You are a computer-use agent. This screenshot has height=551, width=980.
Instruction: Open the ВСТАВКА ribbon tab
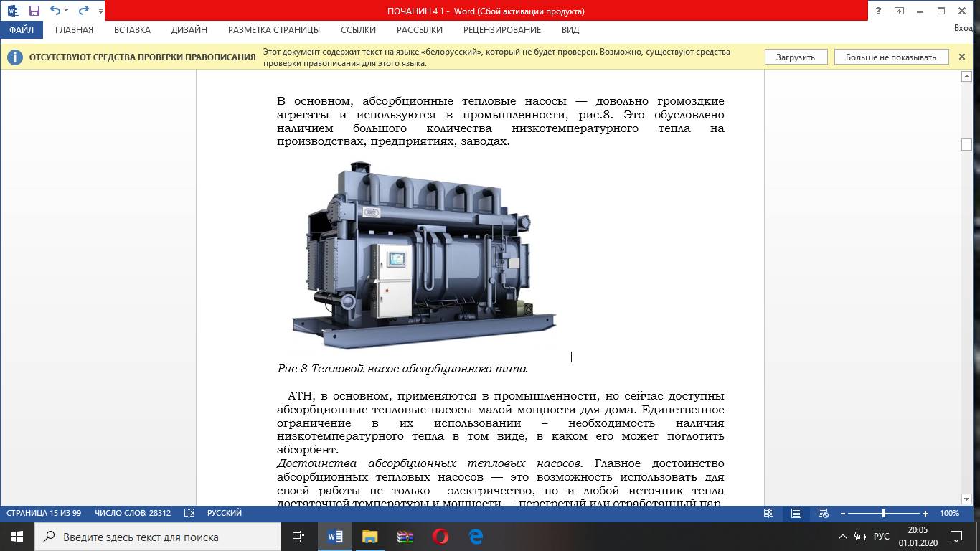pyautogui.click(x=132, y=30)
